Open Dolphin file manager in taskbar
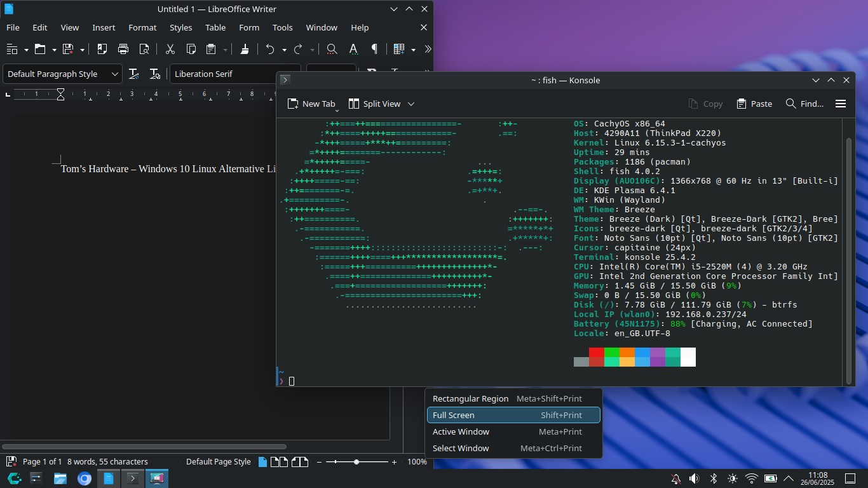 [60, 478]
